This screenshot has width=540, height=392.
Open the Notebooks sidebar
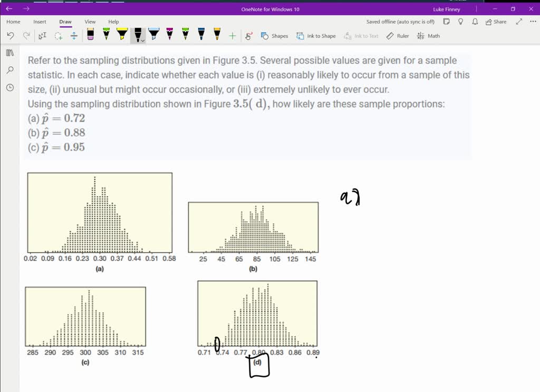pyautogui.click(x=9, y=53)
